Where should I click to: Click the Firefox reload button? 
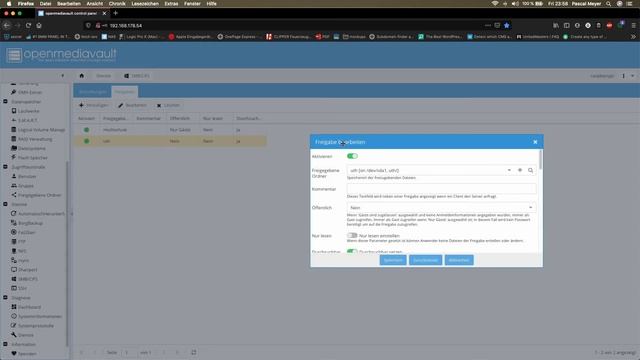point(28,25)
